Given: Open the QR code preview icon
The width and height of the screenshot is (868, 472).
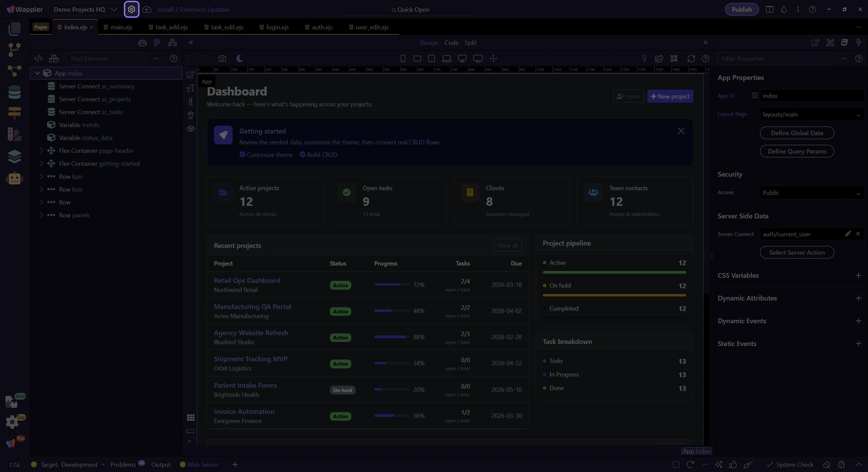Looking at the screenshot, I should pyautogui.click(x=674, y=59).
